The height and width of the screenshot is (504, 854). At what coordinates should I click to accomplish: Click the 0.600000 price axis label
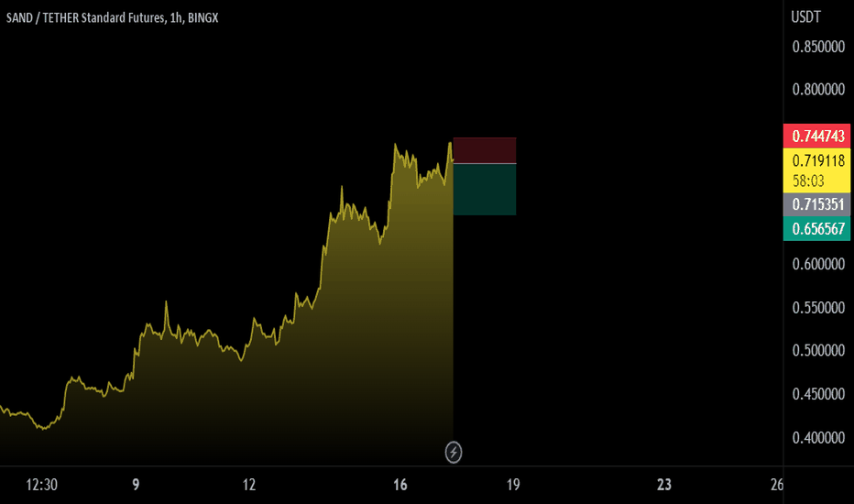818,264
